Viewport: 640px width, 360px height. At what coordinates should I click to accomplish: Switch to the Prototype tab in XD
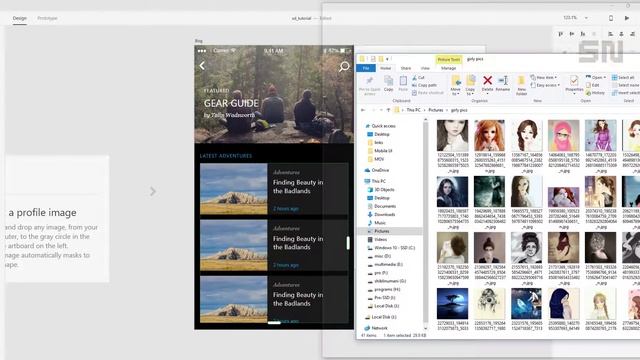[47, 18]
